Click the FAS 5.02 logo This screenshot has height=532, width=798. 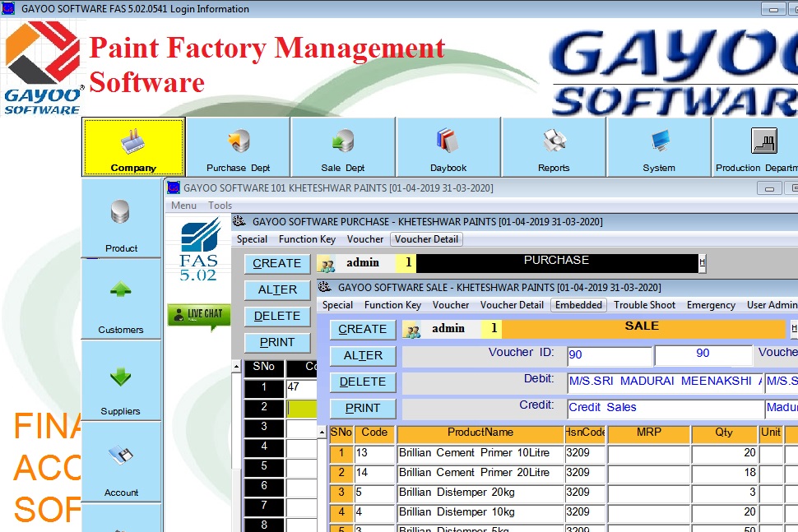coord(199,250)
